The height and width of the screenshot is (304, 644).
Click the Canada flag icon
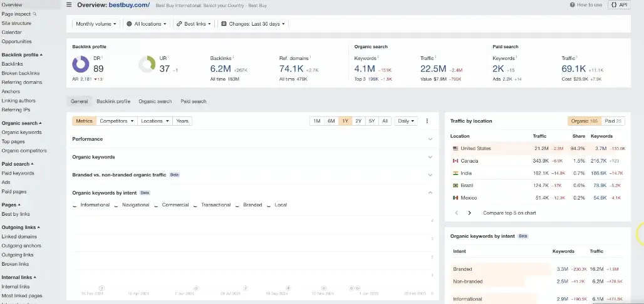(455, 161)
